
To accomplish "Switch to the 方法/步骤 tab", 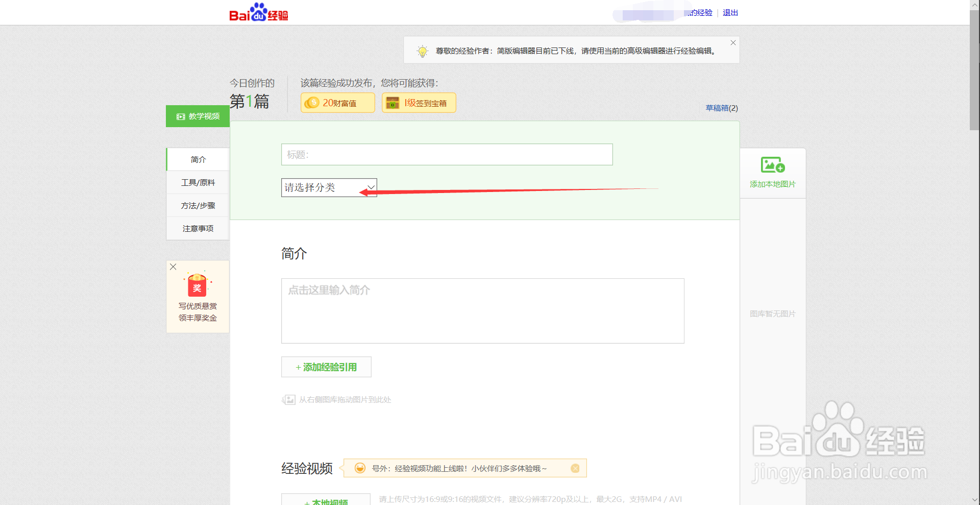I will click(198, 205).
